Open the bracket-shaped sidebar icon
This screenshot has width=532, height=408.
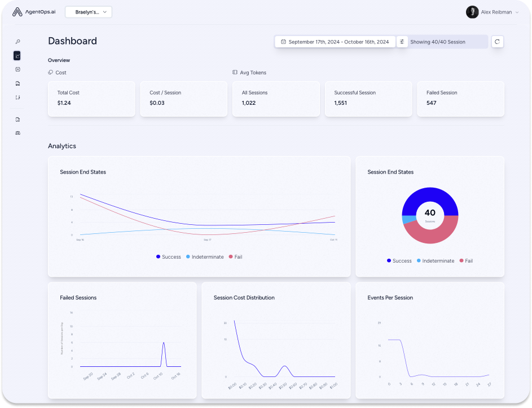tap(17, 97)
